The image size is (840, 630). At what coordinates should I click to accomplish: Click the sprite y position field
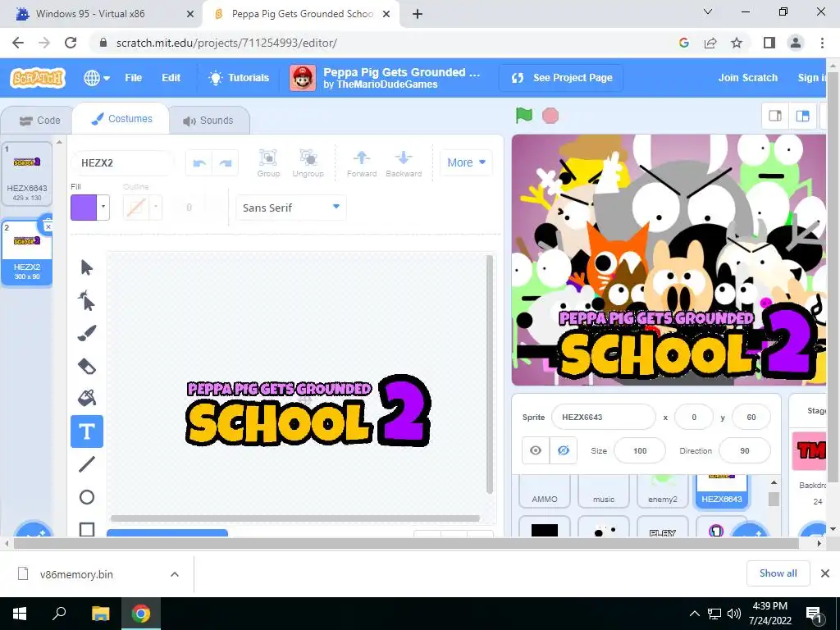751,417
